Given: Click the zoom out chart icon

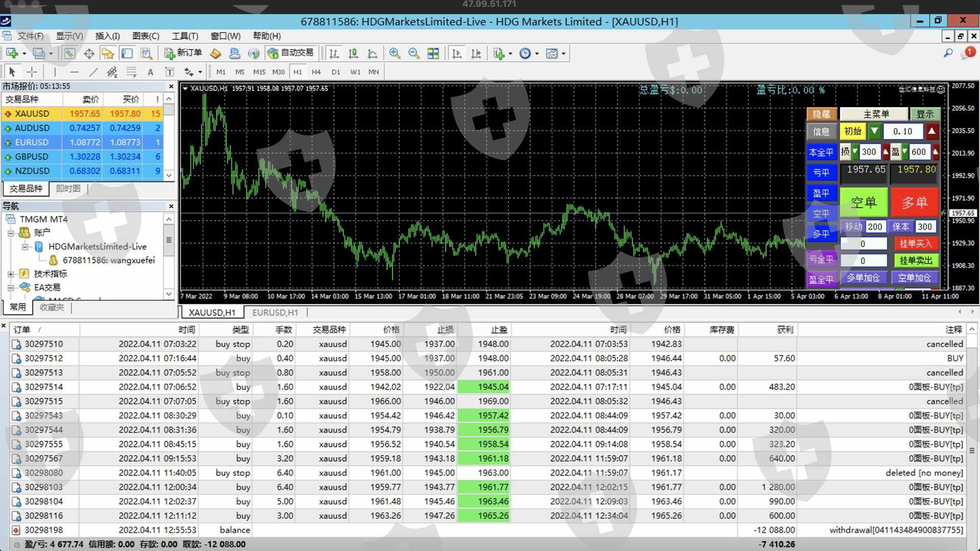Looking at the screenshot, I should (x=414, y=54).
